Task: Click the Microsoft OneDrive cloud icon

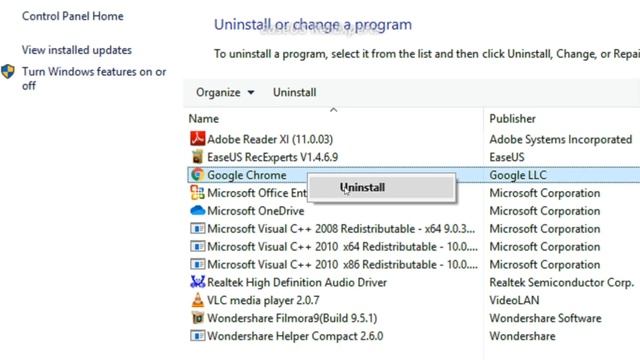Action: 198,211
